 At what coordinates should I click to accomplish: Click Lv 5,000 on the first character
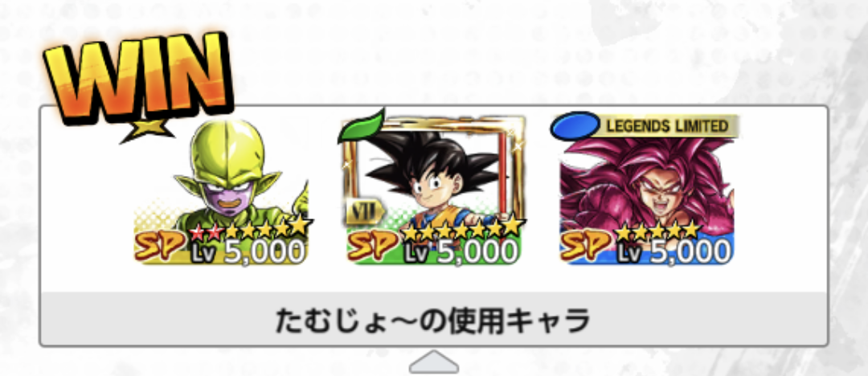click(248, 251)
